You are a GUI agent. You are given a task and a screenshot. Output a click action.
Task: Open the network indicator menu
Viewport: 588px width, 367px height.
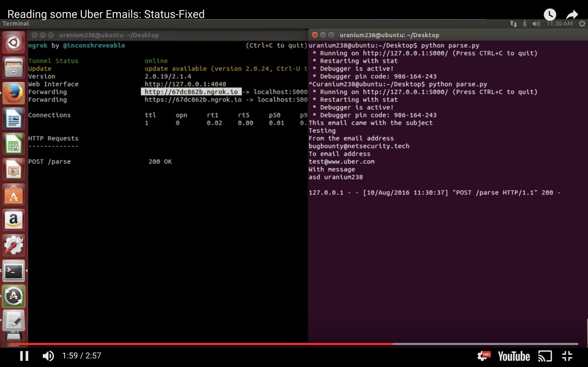tap(513, 24)
